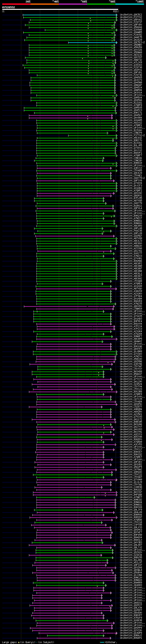This screenshot has width=146, height=644.
Task: Select hit label UniRef100_A7QRF8
Action: point(131,105)
